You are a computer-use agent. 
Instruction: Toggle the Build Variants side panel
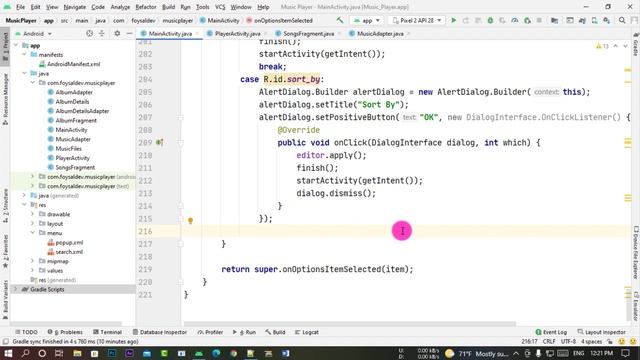coord(5,299)
